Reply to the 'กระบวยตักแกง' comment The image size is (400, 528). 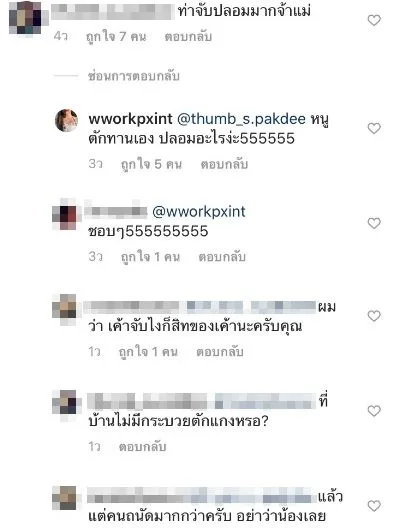tap(142, 447)
